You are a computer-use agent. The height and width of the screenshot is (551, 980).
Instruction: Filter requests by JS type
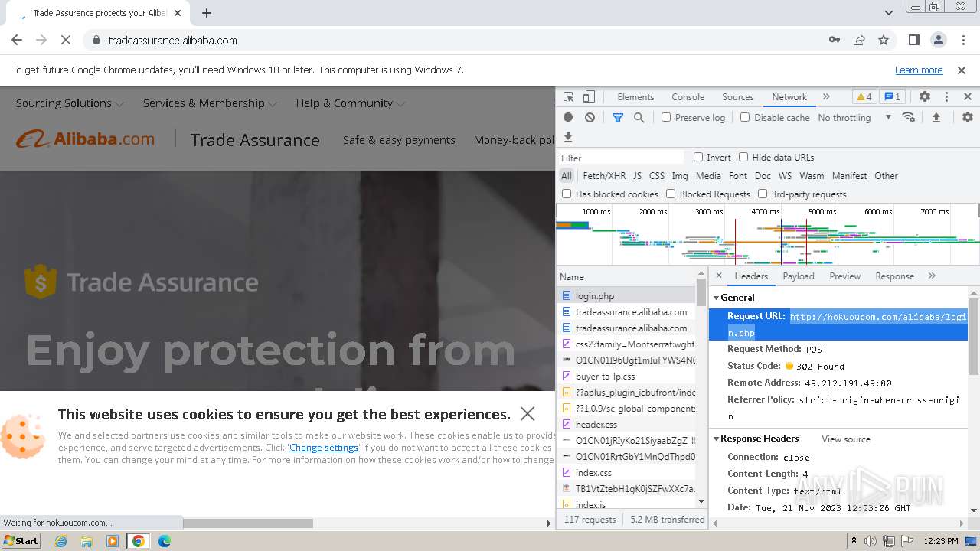coord(637,176)
